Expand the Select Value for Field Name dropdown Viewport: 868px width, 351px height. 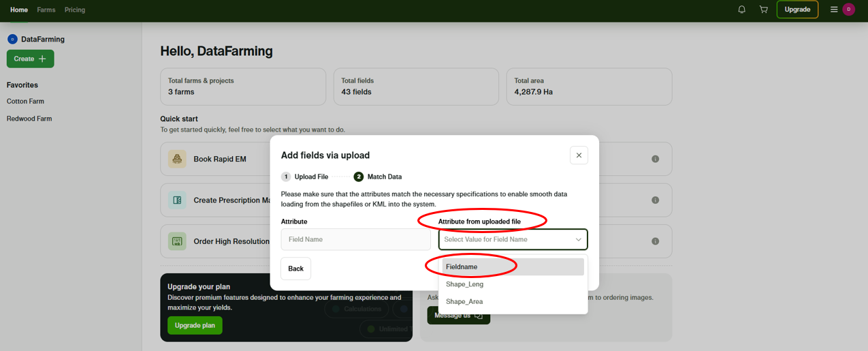513,239
